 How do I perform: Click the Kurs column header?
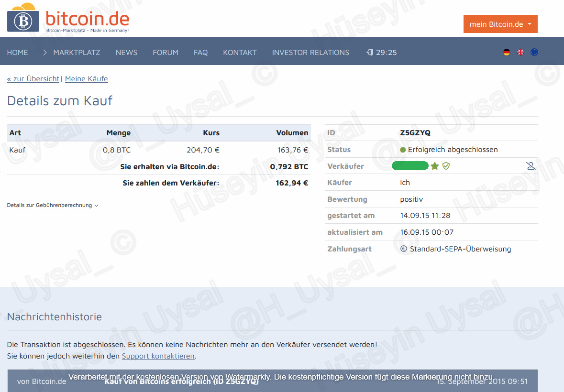(211, 133)
